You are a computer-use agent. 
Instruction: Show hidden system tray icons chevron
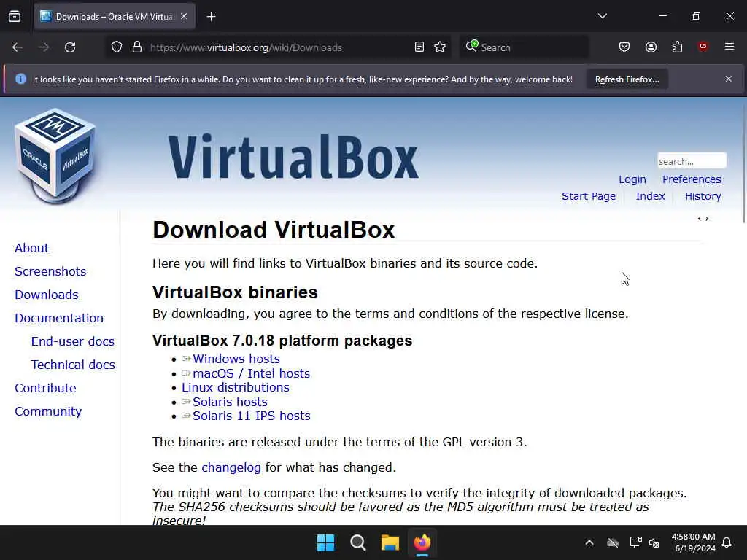coord(589,542)
